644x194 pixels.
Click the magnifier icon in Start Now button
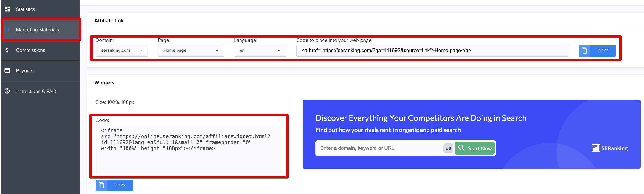pos(461,148)
